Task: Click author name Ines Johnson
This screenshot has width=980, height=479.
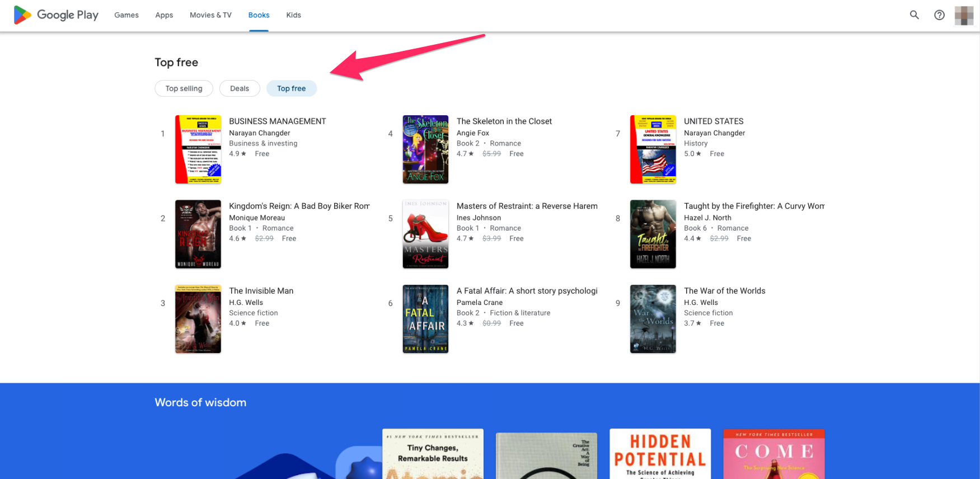Action: [479, 218]
